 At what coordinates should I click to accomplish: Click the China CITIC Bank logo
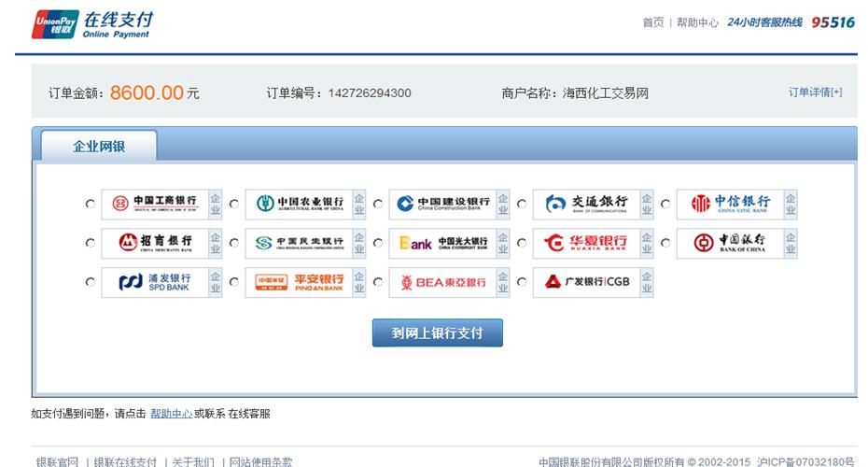pyautogui.click(x=729, y=204)
